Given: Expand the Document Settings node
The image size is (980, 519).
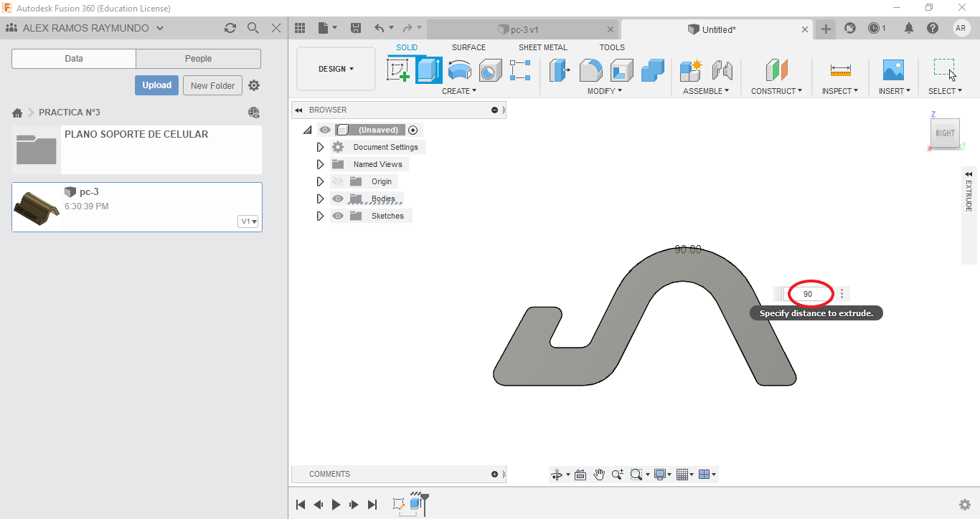Looking at the screenshot, I should (320, 147).
